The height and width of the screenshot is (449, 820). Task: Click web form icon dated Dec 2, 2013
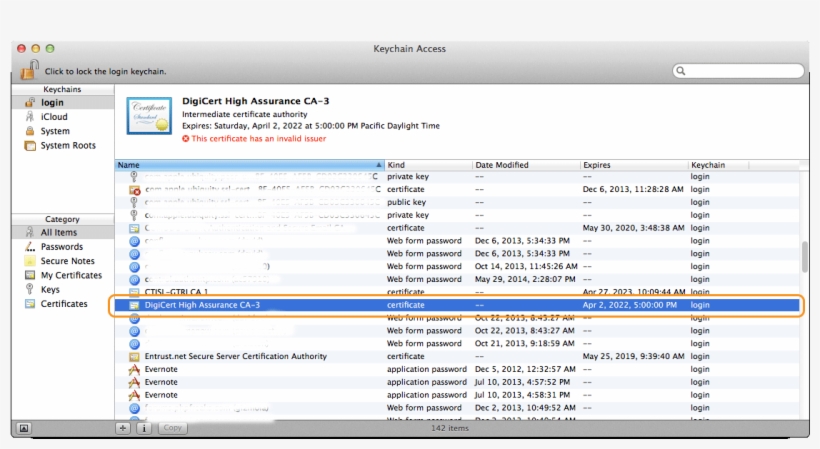tap(134, 408)
